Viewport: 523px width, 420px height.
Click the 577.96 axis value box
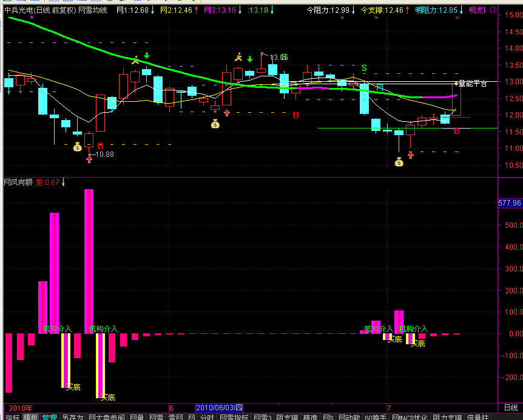[510, 203]
